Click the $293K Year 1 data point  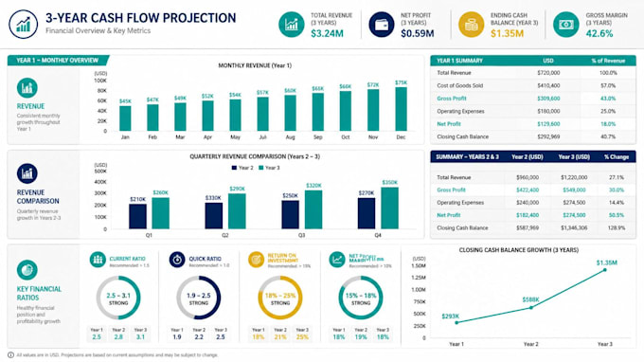click(x=456, y=322)
